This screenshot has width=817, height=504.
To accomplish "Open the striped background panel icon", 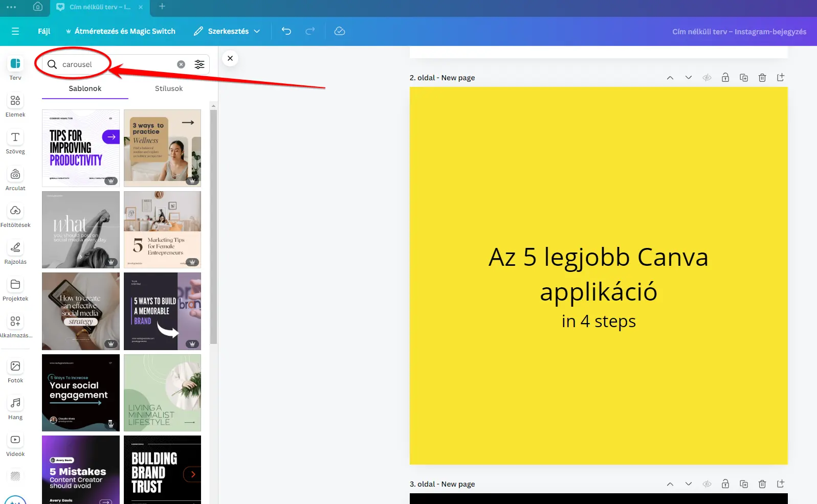I will coord(15,476).
